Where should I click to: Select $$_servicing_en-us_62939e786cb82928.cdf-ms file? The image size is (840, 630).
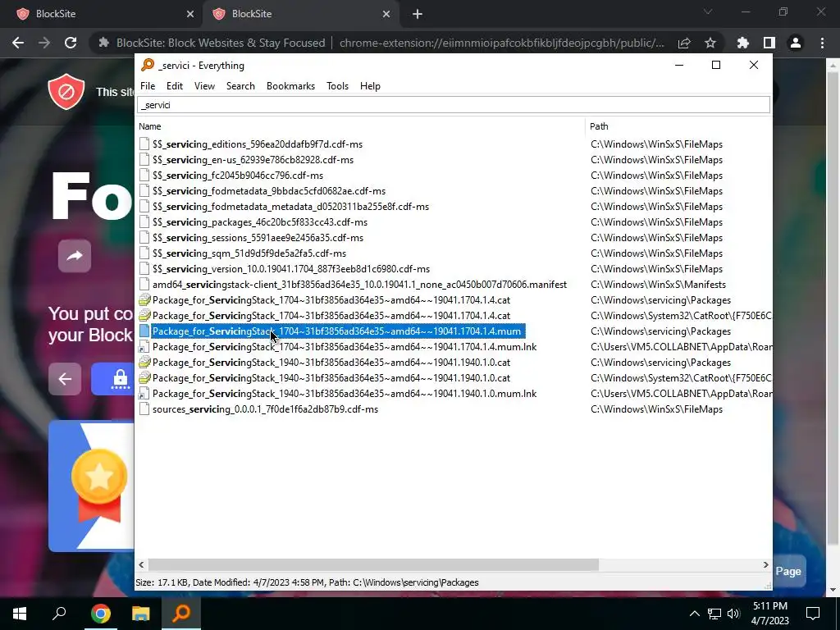pyautogui.click(x=253, y=160)
